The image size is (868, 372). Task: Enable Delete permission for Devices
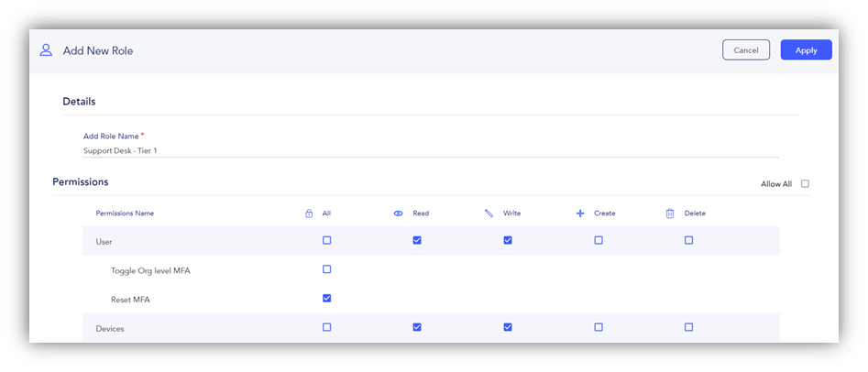point(688,327)
